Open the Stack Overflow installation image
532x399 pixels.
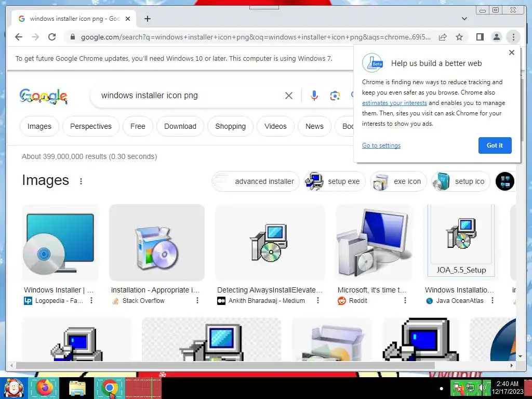click(x=157, y=242)
